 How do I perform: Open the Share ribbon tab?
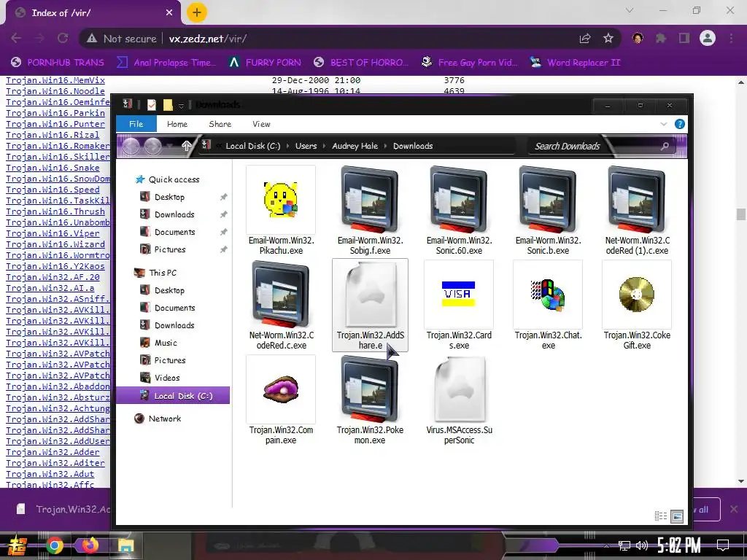coord(220,124)
